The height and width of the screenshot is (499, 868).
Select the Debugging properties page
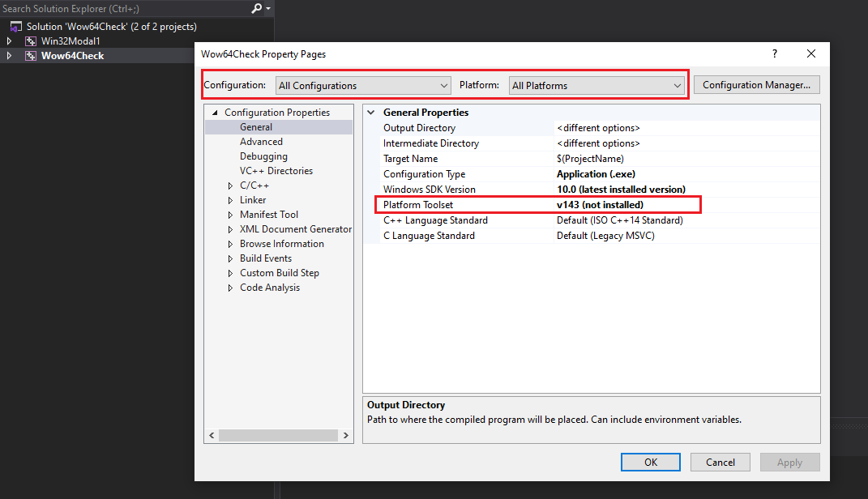[263, 156]
